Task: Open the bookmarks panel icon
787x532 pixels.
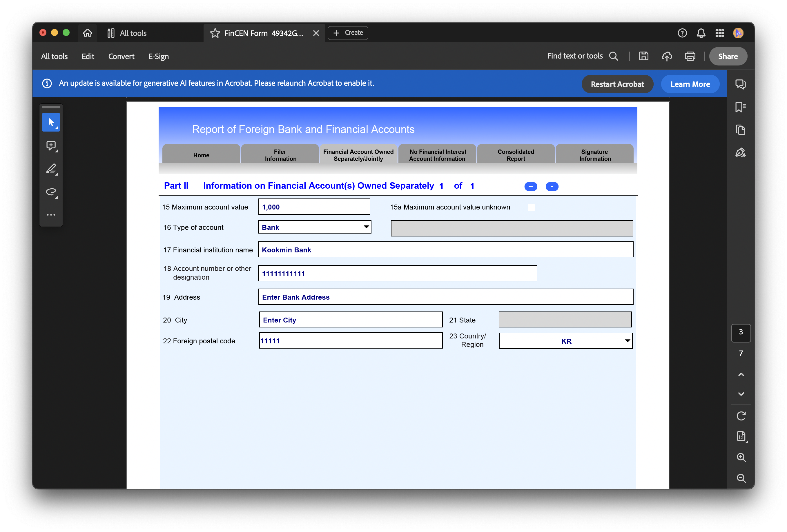Action: (x=740, y=107)
